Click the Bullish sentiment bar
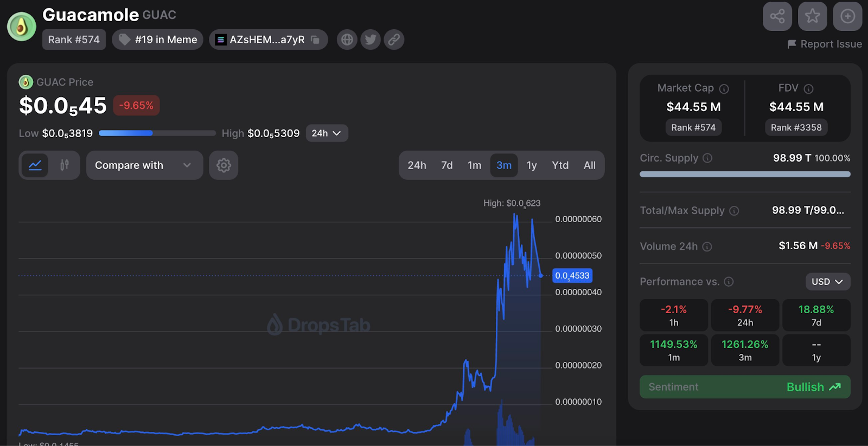 745,387
